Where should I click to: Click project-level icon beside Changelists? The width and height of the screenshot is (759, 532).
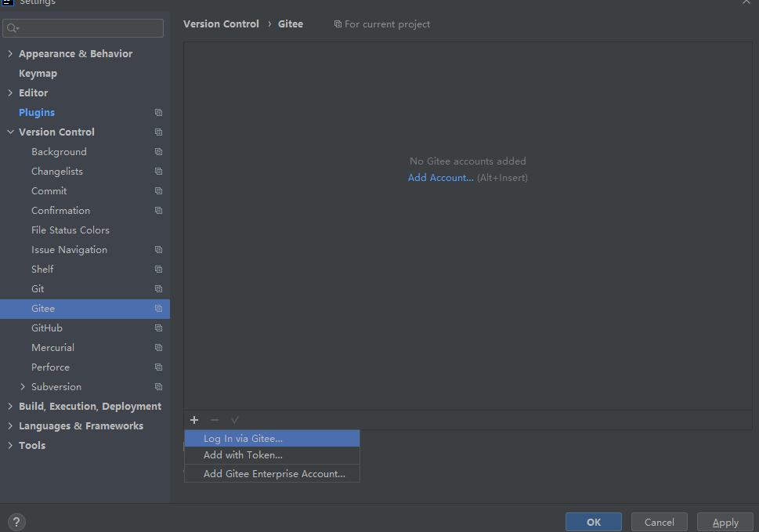tap(158, 172)
